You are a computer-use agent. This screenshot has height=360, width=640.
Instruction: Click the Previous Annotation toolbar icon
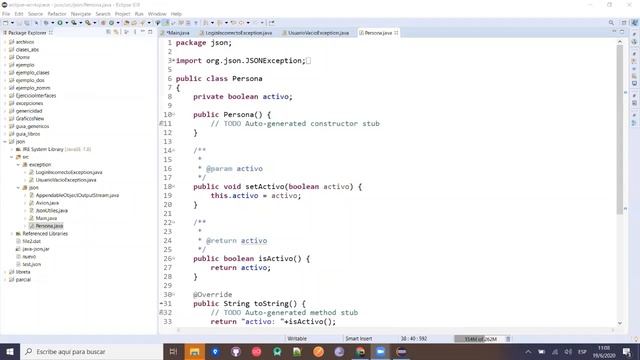point(220,23)
